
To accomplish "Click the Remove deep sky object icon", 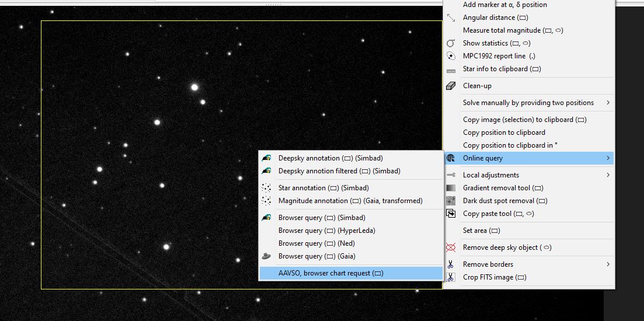I will (451, 247).
